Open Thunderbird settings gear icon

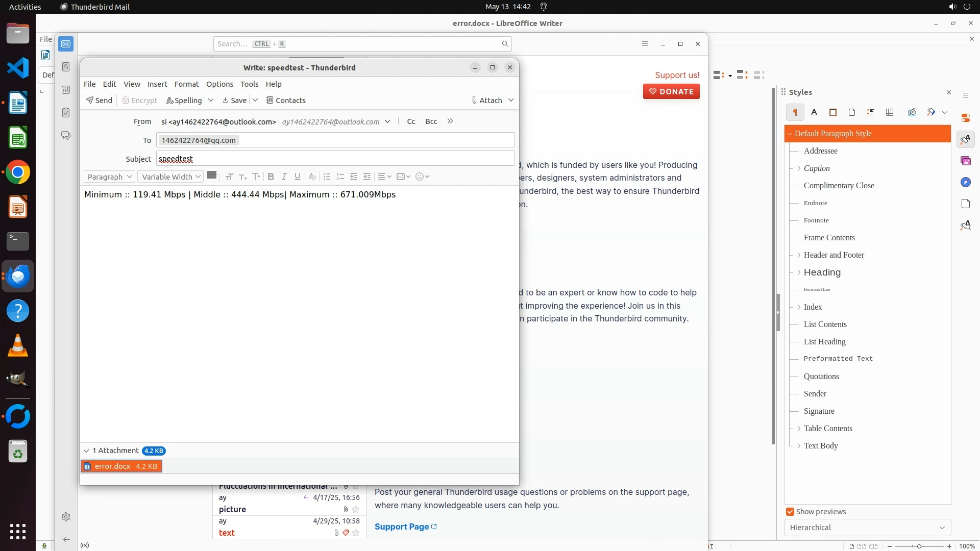pos(66,517)
